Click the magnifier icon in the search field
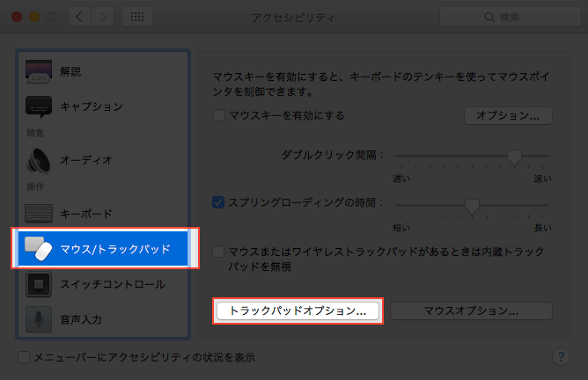The image size is (588, 380). [489, 18]
